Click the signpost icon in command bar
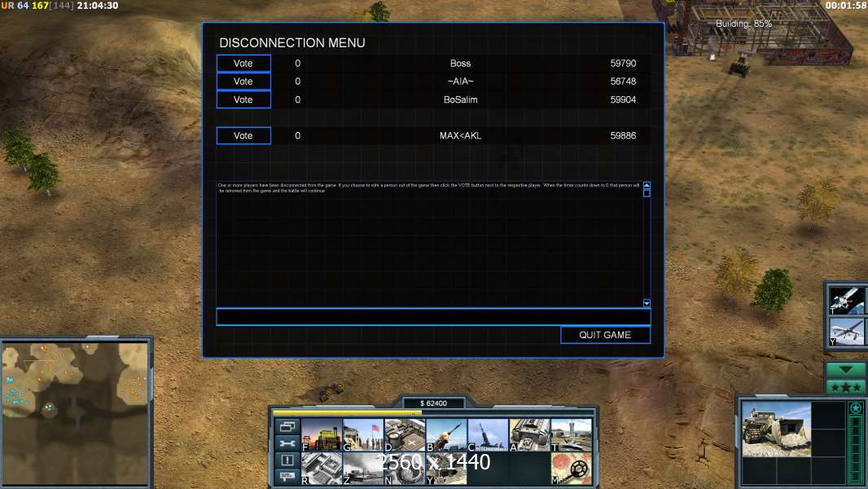 click(287, 476)
